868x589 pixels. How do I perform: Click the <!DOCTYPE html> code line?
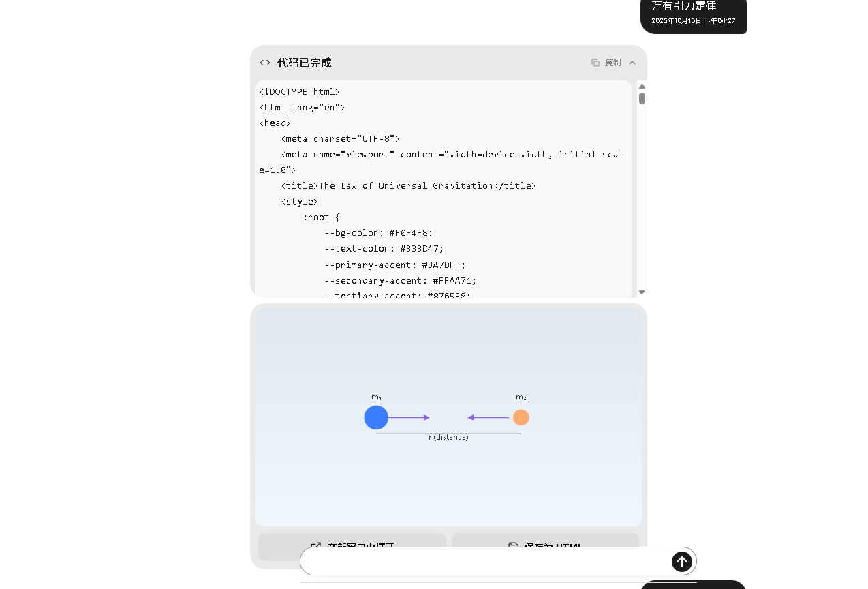click(299, 91)
